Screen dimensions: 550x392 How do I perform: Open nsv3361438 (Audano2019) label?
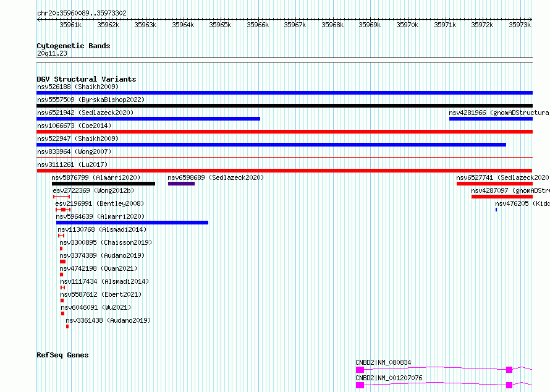[x=108, y=320]
